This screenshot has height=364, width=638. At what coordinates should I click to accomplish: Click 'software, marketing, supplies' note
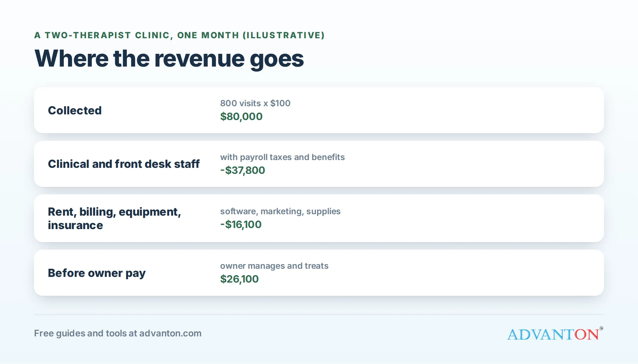(x=280, y=211)
